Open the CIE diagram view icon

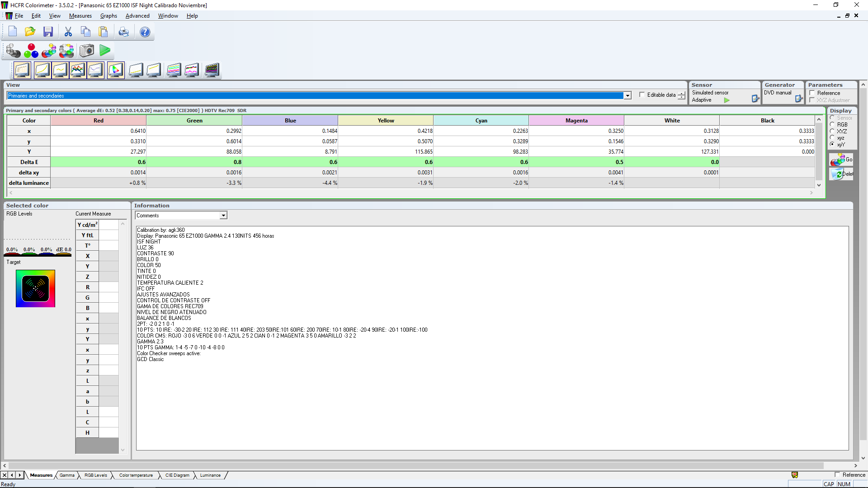pos(116,70)
